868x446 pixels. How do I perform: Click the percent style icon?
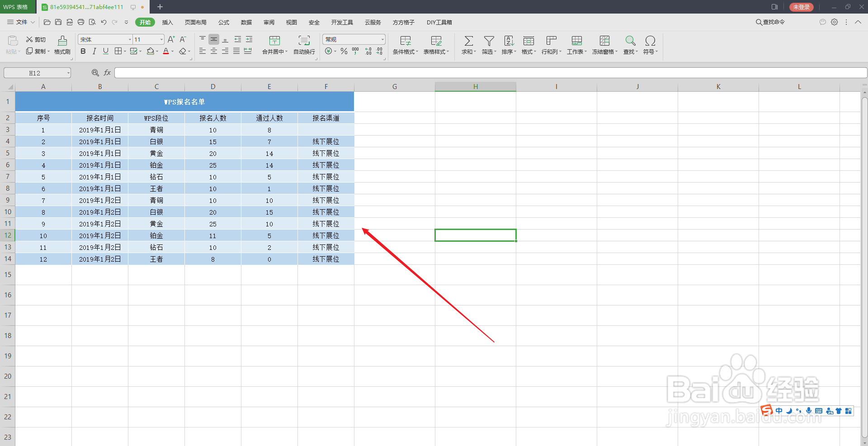tap(344, 51)
